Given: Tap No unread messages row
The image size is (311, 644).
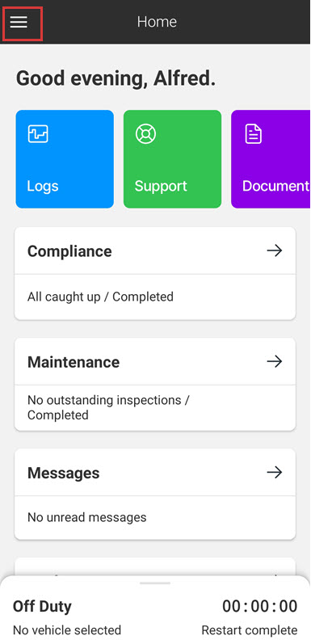Looking at the screenshot, I should coord(155,517).
